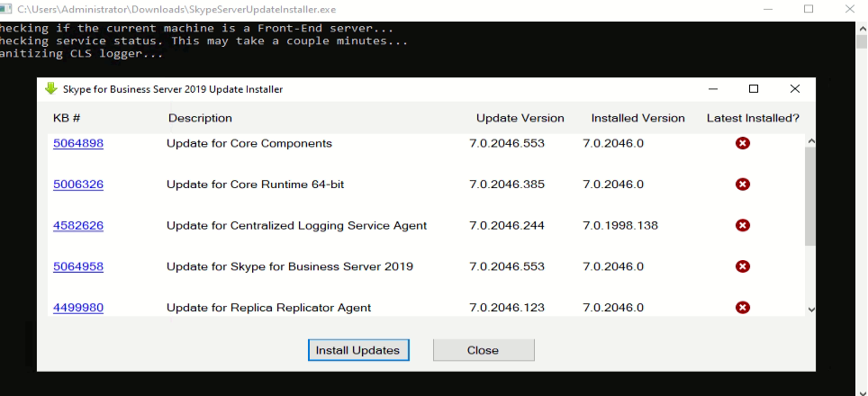Open KB 5064958 link
The height and width of the screenshot is (396, 868).
tap(78, 266)
